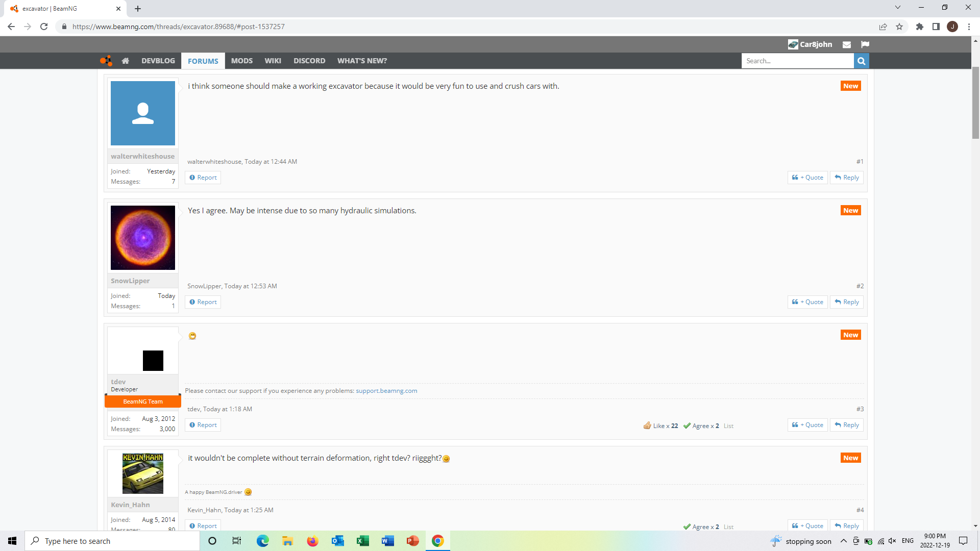This screenshot has width=980, height=551.
Task: Reload the page
Action: point(44,27)
